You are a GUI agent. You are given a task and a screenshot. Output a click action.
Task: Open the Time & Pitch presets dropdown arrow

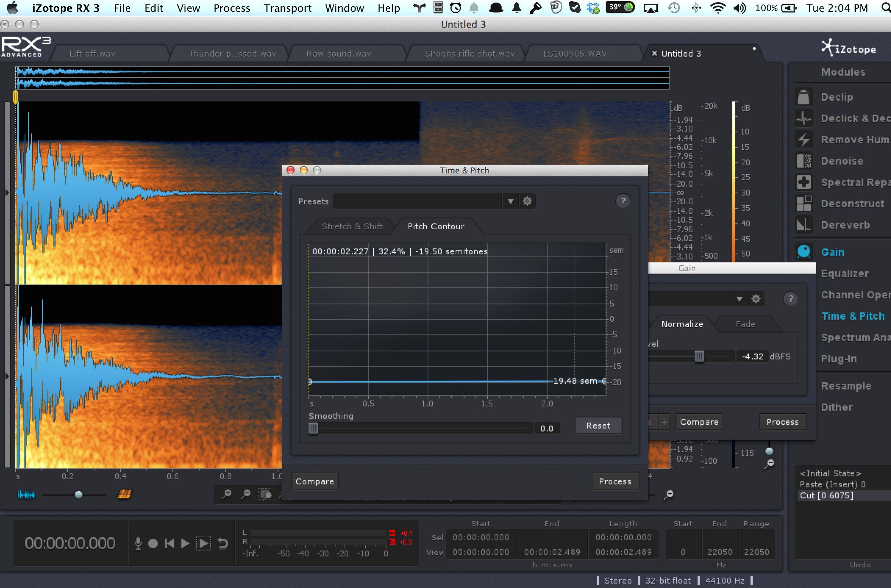point(510,201)
